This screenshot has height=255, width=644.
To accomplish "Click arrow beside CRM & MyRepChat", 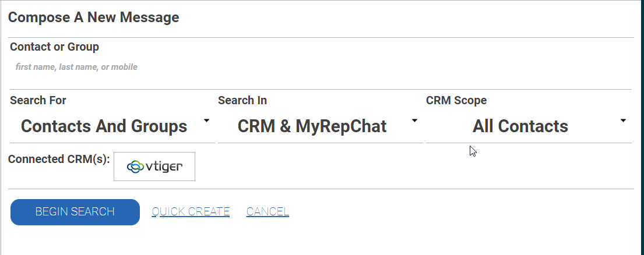I will pos(414,121).
